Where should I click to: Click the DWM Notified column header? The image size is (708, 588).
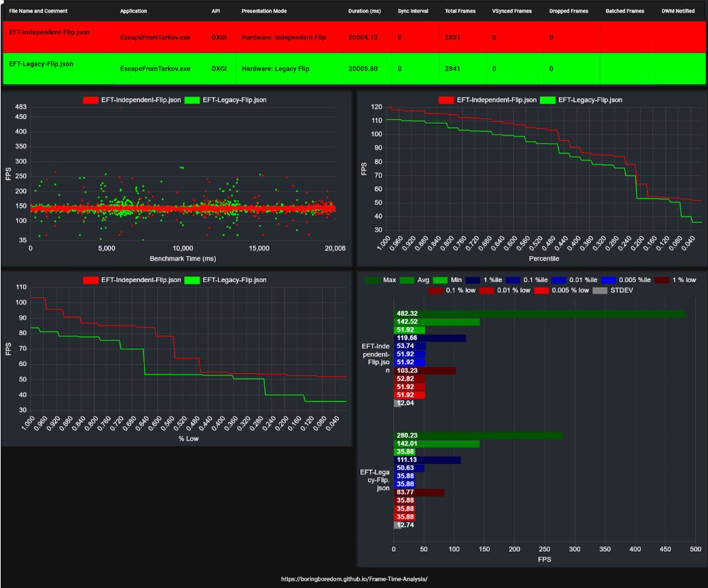pos(678,11)
